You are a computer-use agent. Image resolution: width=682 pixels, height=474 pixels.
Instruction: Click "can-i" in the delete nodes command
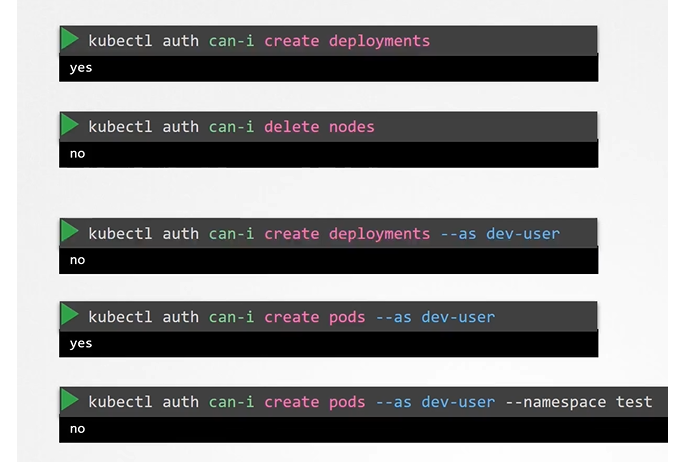231,127
